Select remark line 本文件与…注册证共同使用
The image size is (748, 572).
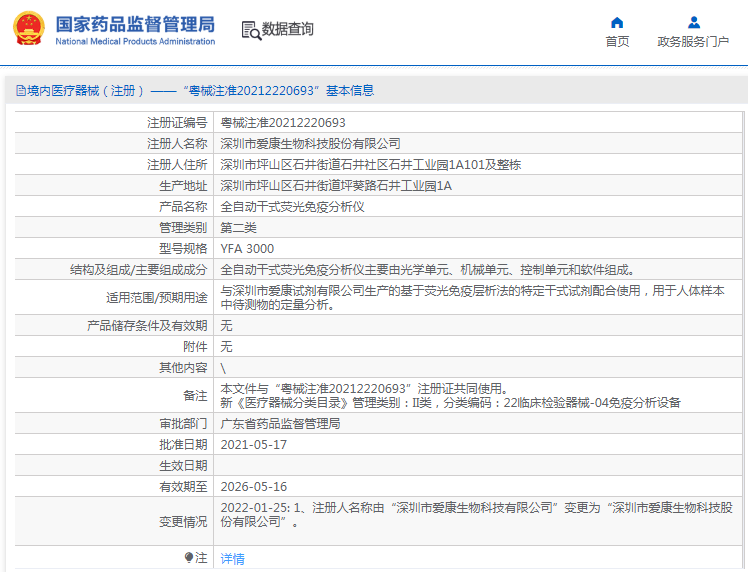click(364, 388)
